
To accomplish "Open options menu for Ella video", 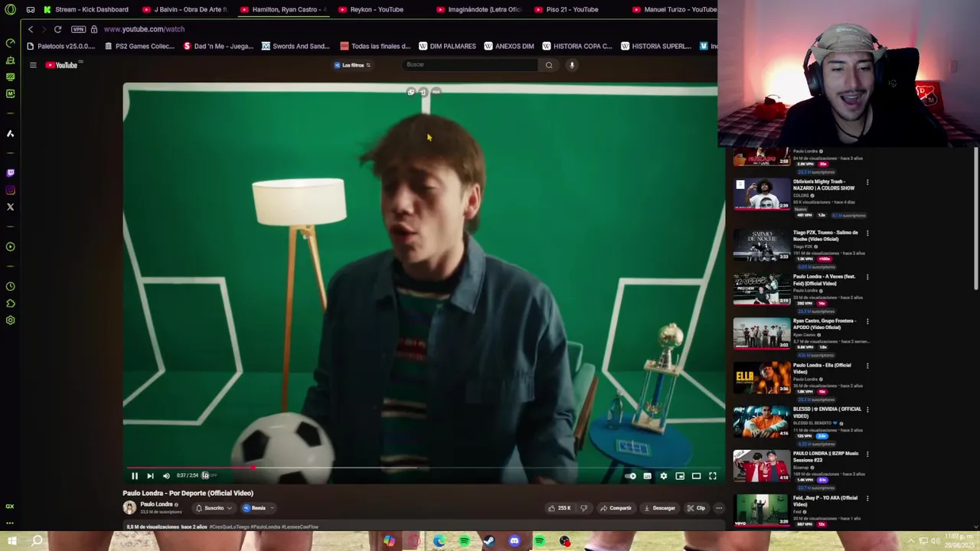I will pyautogui.click(x=867, y=366).
